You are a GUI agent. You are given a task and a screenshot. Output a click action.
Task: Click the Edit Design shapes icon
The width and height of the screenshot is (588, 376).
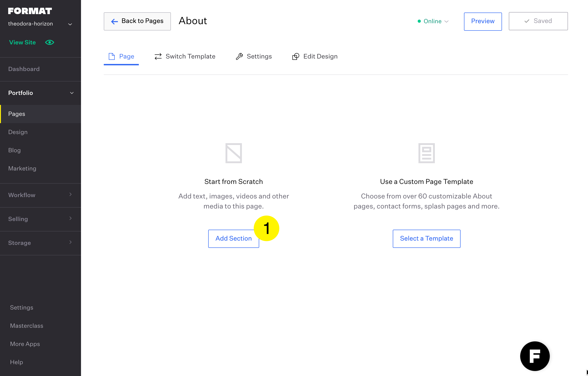click(x=295, y=56)
